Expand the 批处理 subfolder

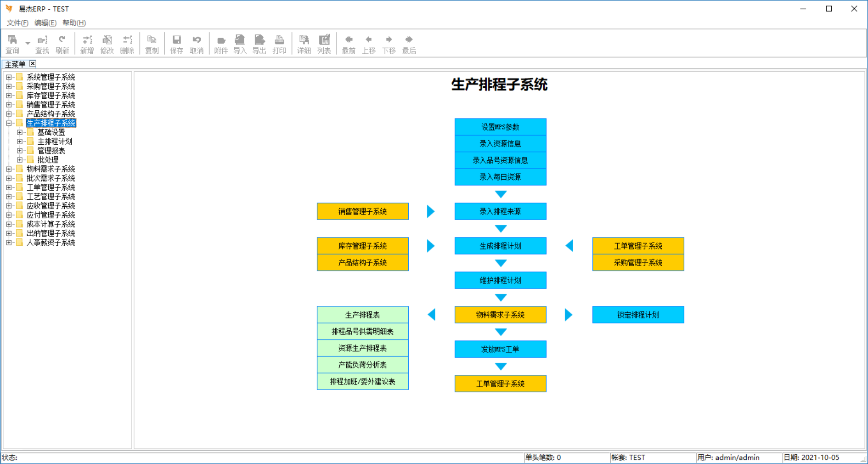[x=20, y=160]
